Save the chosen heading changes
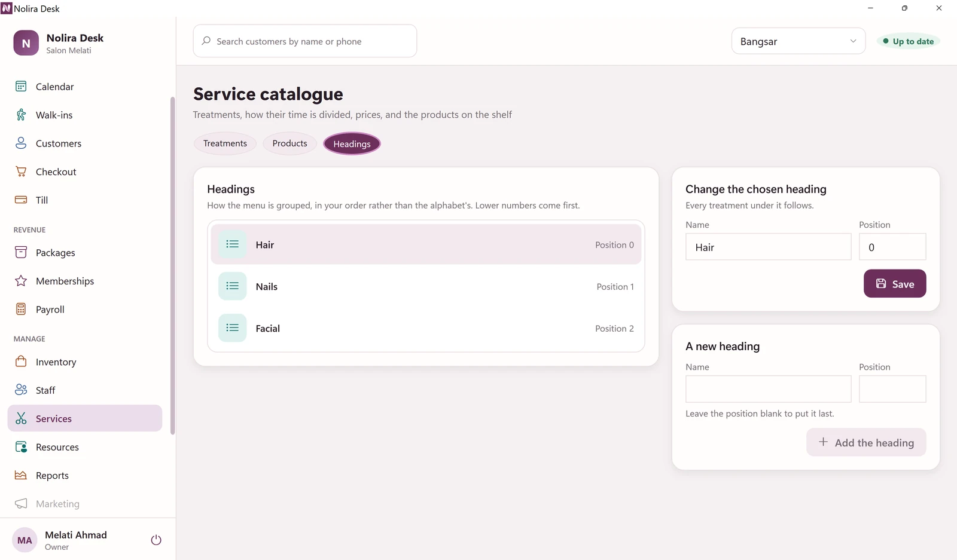This screenshot has height=560, width=957. 895,284
